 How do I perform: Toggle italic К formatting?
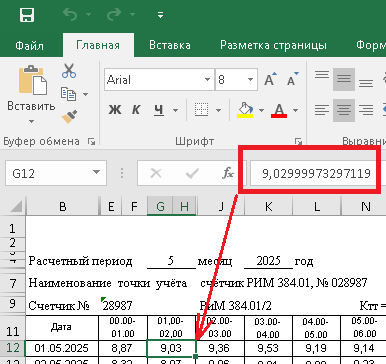[x=136, y=110]
